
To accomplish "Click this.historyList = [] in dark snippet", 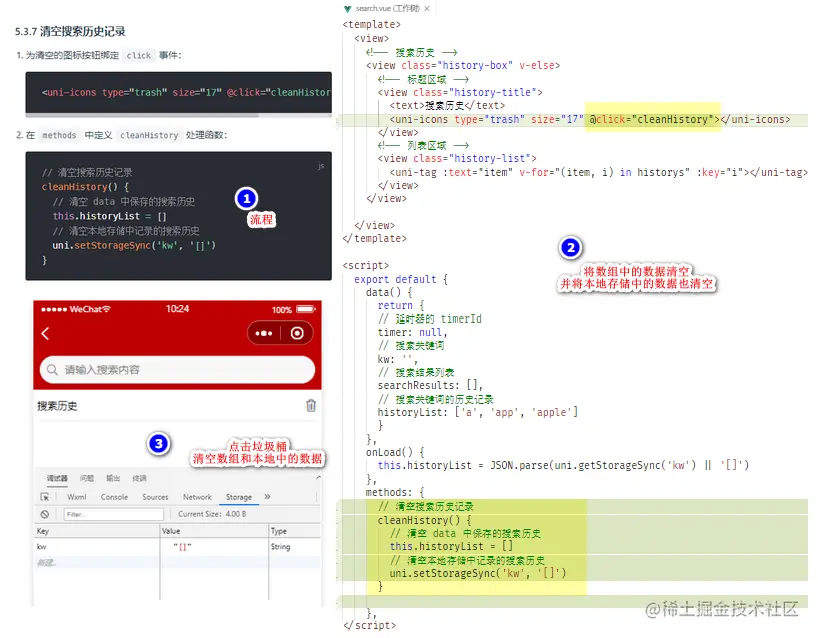I will coord(110,216).
